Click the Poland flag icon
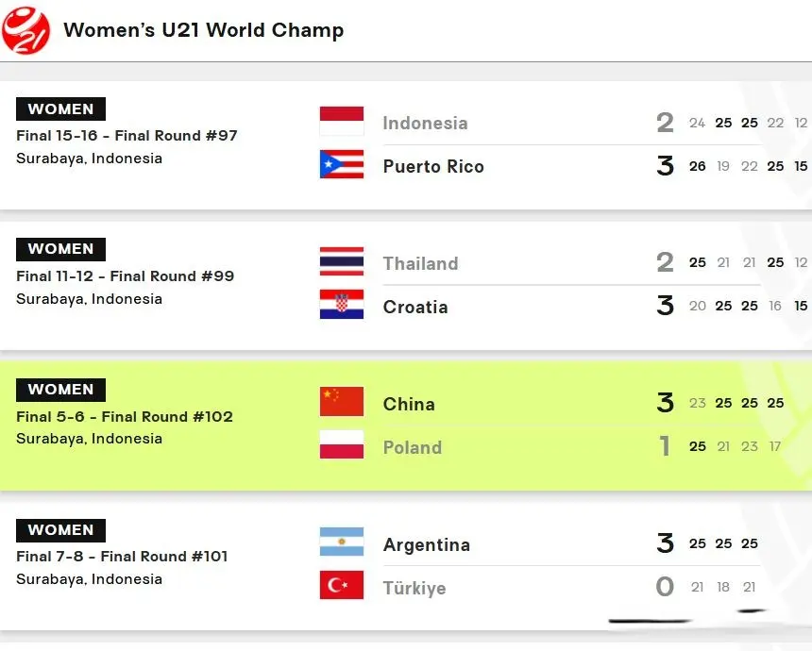Screen dimensions: 812x651 coord(341,446)
